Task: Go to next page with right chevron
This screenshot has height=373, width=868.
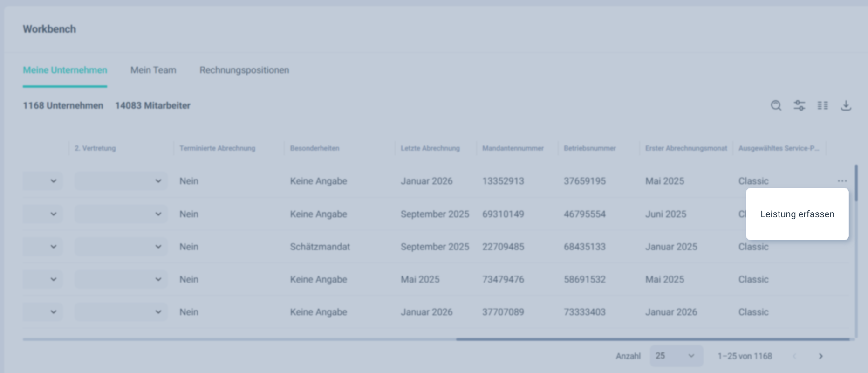Action: click(x=820, y=356)
